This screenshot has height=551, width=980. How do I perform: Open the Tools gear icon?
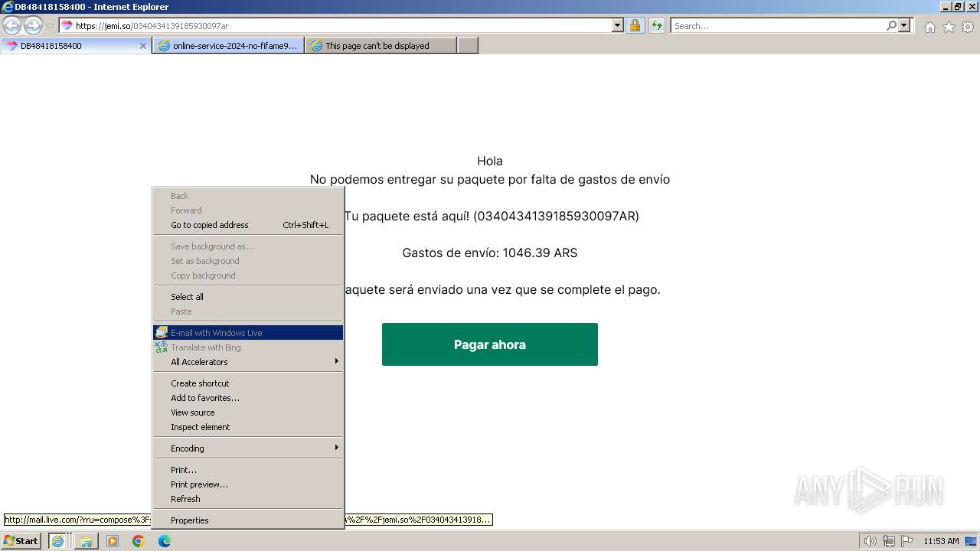tap(968, 27)
